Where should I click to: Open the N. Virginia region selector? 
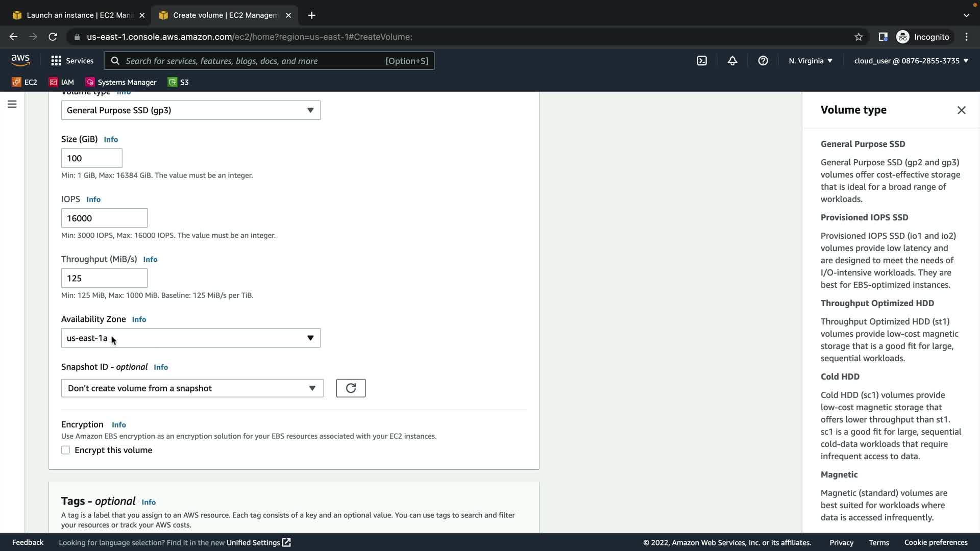(810, 61)
